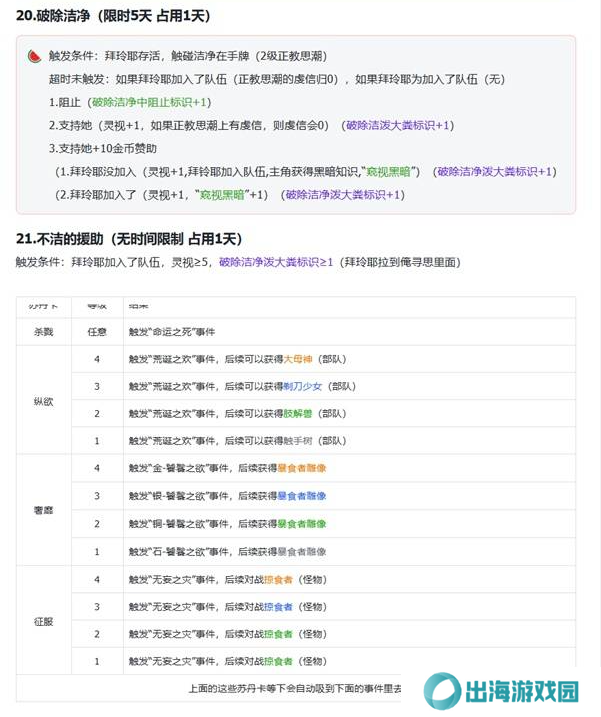The width and height of the screenshot is (601, 717).
Task: Click green 窥视黑暗 in the 加入了 line
Action: [222, 195]
